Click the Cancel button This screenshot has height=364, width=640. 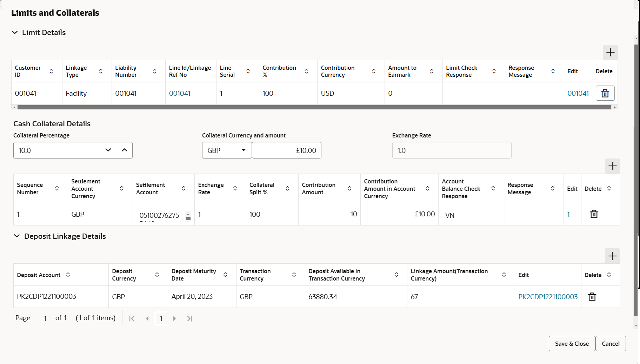(611, 343)
